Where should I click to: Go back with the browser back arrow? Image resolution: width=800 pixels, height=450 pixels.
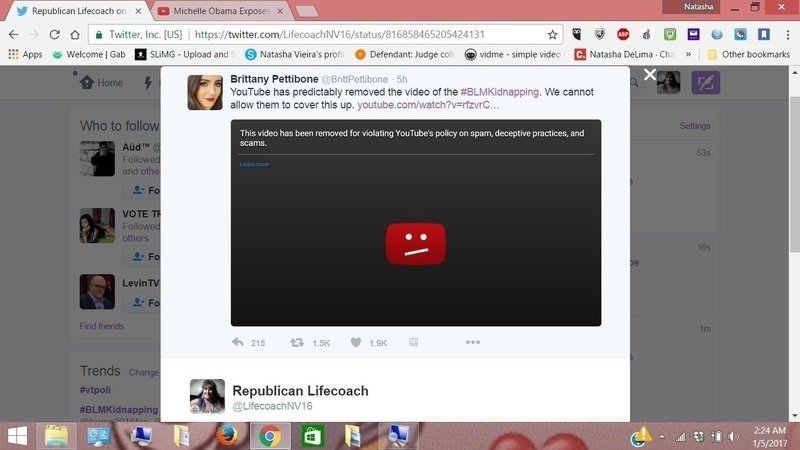click(x=14, y=35)
